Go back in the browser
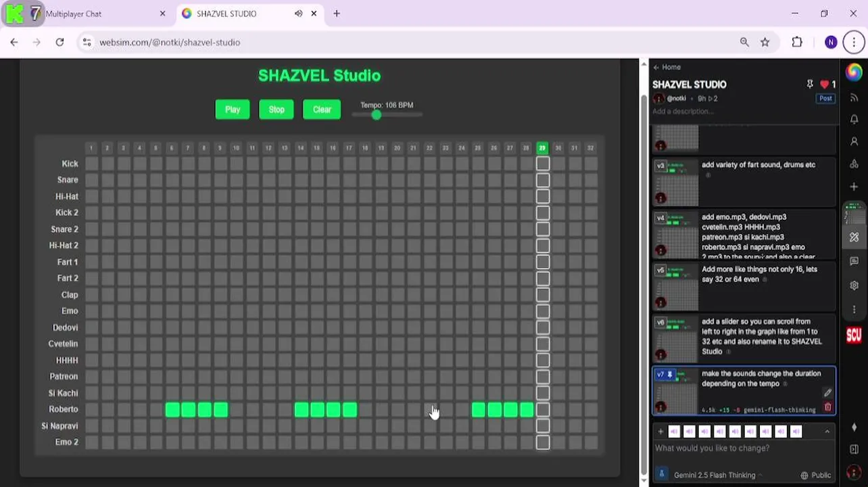This screenshot has width=868, height=487. coord(14,42)
